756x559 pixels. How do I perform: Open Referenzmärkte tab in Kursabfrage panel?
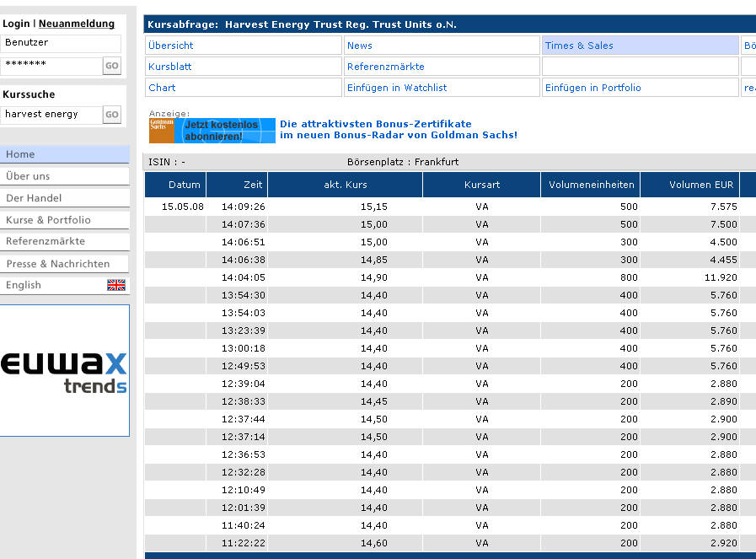click(442, 67)
